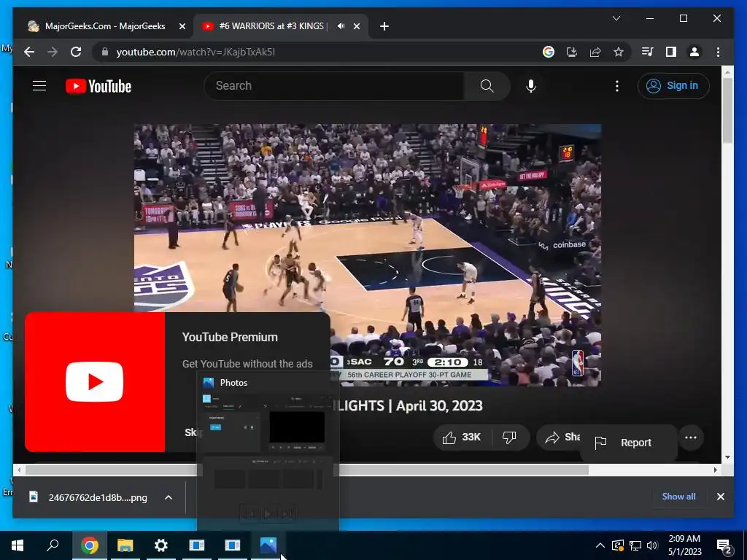
Task: Go to YouTube home via logo
Action: 98,86
